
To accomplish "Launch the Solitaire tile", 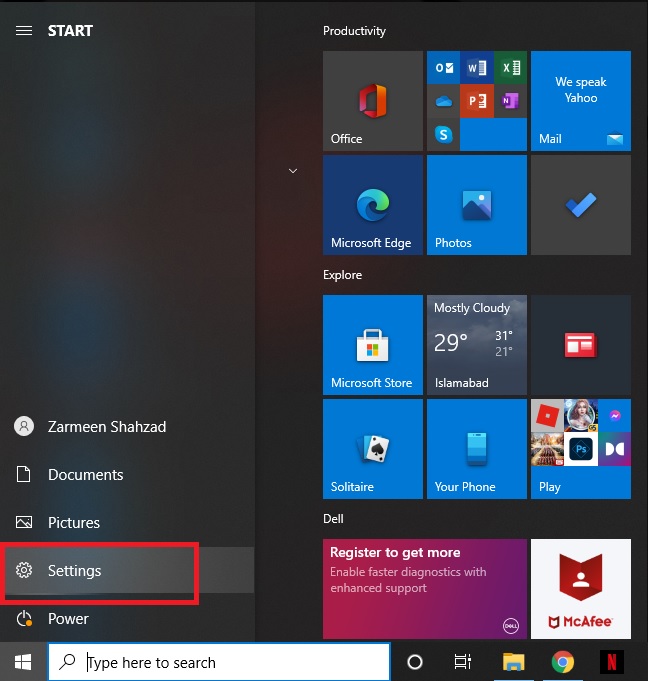I will (373, 449).
